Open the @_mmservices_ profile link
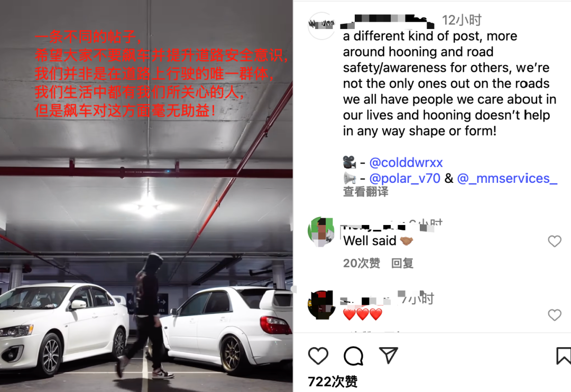571x392 pixels. click(507, 179)
